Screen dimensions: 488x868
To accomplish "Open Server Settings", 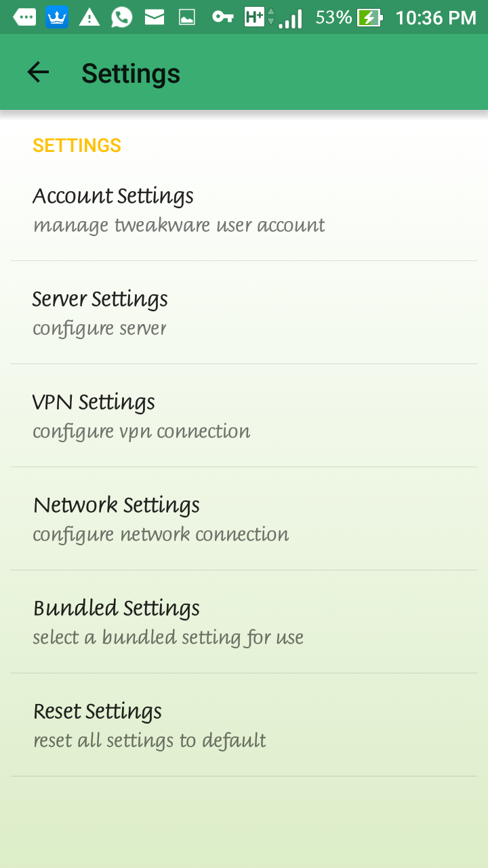I will coord(244,313).
